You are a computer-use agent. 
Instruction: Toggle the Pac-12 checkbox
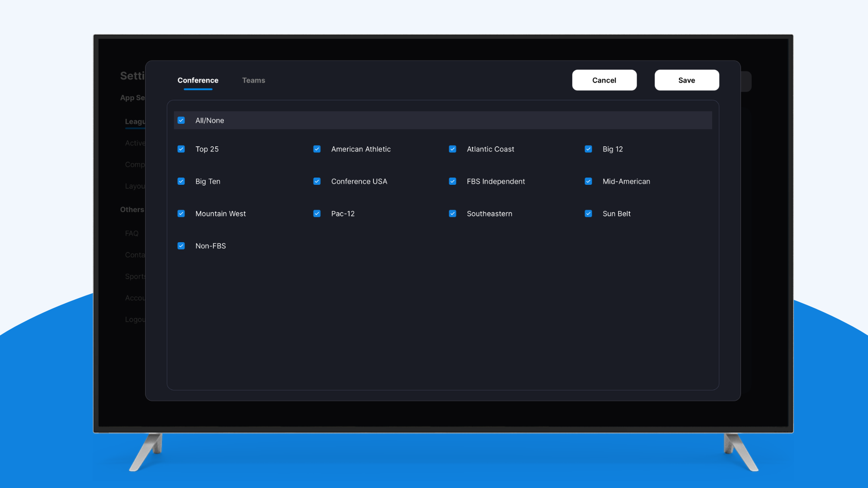(x=317, y=214)
